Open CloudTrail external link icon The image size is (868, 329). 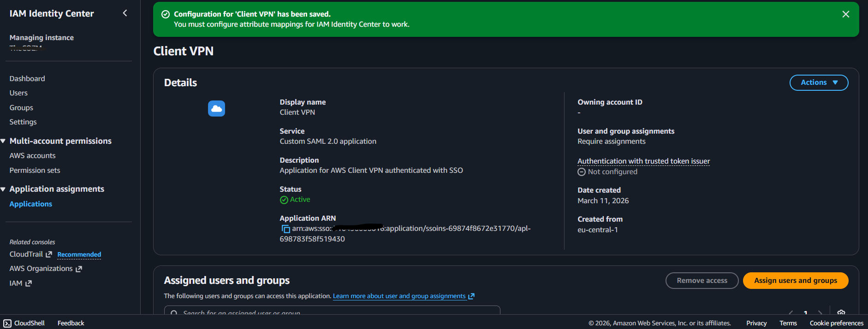coord(49,254)
